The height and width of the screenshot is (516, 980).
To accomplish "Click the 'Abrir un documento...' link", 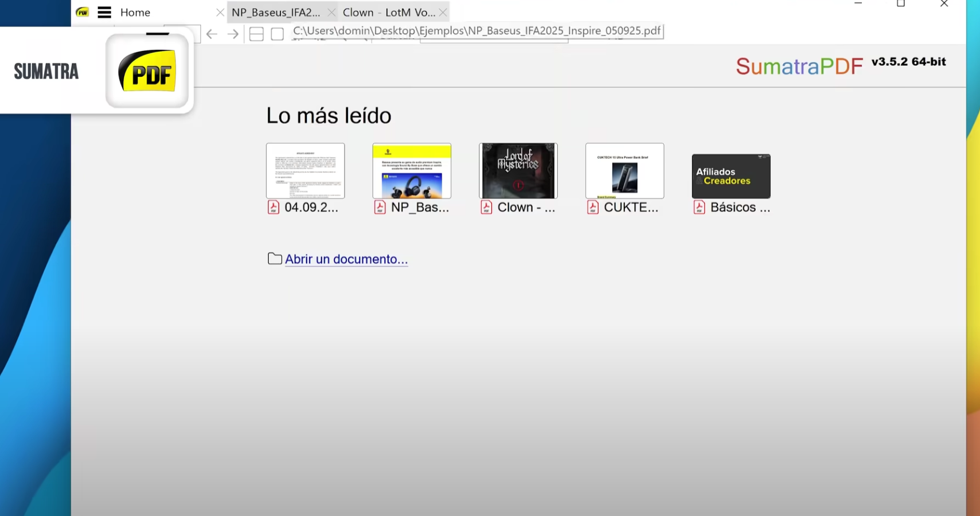I will (346, 259).
